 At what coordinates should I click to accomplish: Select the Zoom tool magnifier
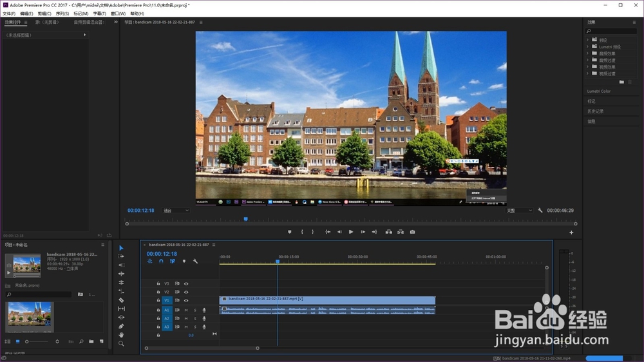121,344
